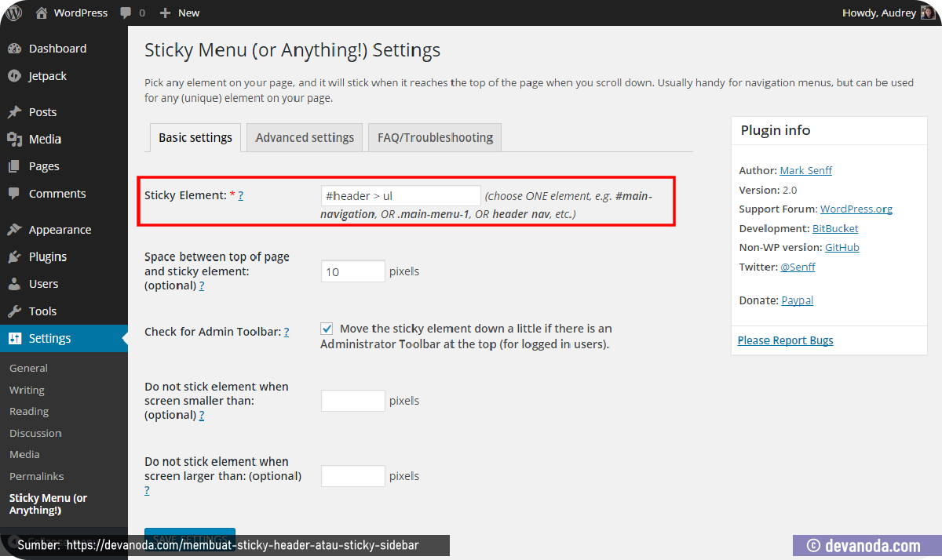Visit the WordPress.org support forum link
Viewport: 942px width, 560px height.
[x=856, y=209]
